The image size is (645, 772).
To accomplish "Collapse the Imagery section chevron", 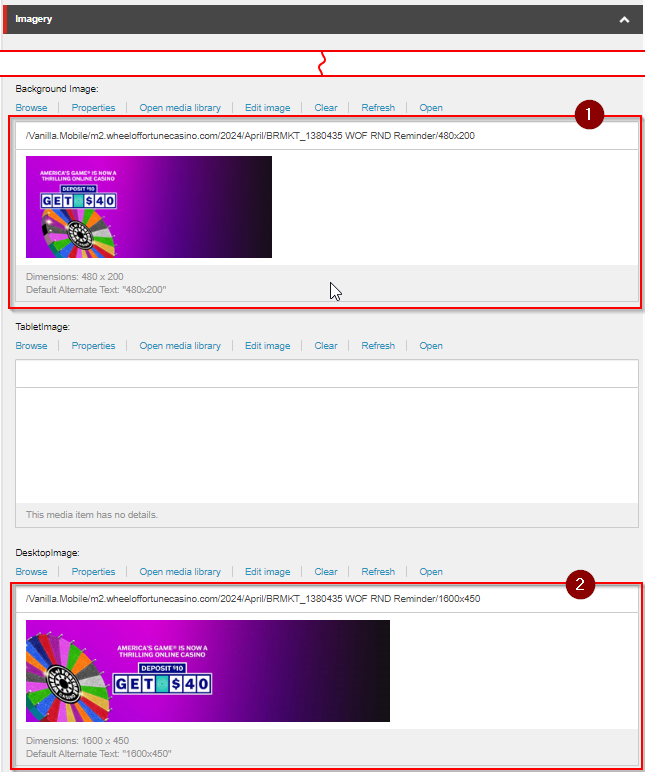I will (624, 20).
